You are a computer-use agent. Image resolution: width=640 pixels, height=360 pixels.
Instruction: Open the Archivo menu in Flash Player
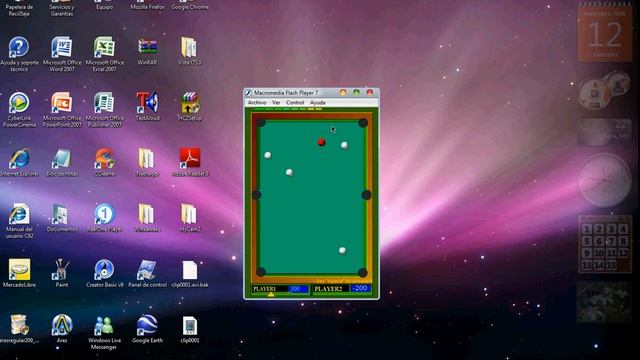pos(257,103)
